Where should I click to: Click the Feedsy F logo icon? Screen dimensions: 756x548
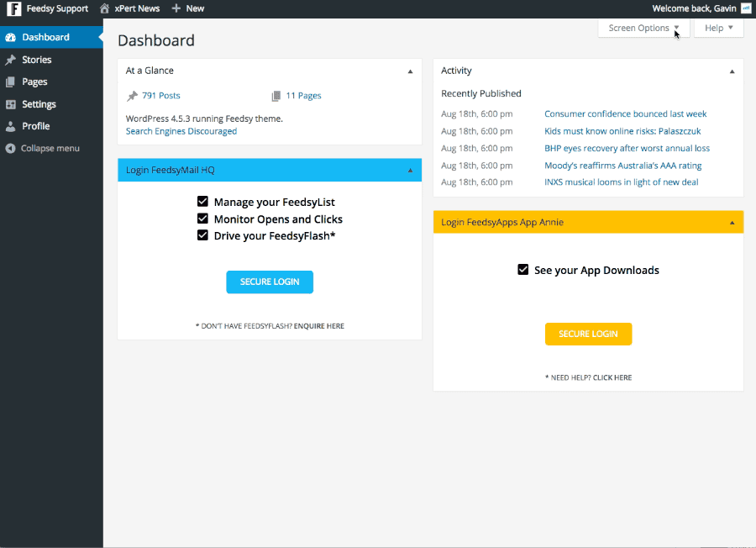coord(14,8)
